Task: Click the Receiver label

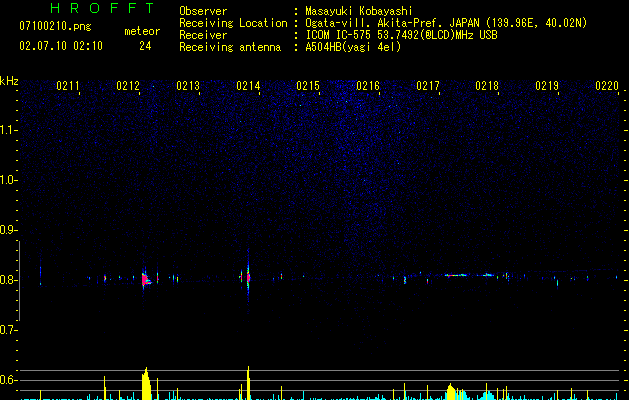Action: click(x=203, y=35)
